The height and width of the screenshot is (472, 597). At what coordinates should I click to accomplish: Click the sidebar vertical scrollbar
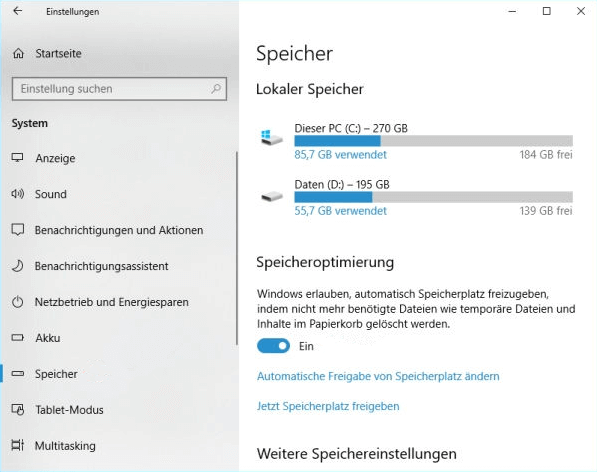click(237, 248)
